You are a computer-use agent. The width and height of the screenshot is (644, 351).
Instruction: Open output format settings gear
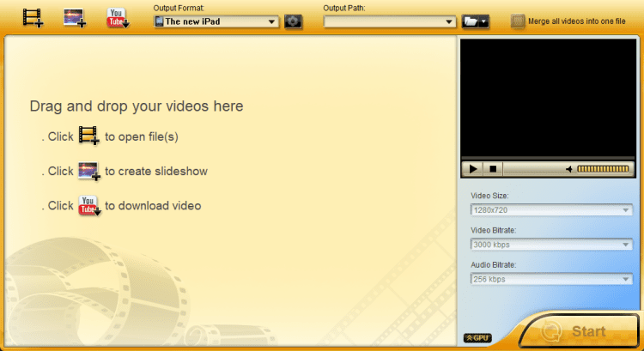point(293,21)
